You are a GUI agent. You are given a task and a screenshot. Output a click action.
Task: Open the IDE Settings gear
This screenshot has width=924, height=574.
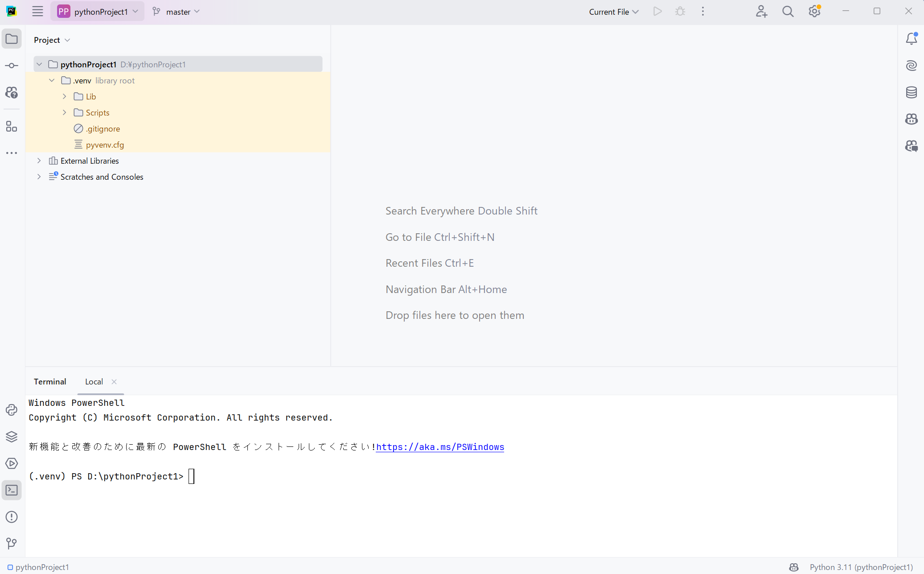815,11
